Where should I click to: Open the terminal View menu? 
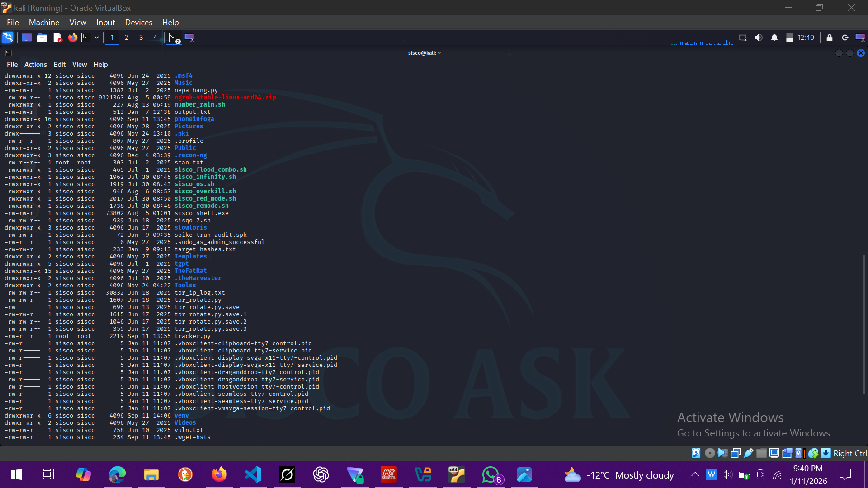[80, 65]
